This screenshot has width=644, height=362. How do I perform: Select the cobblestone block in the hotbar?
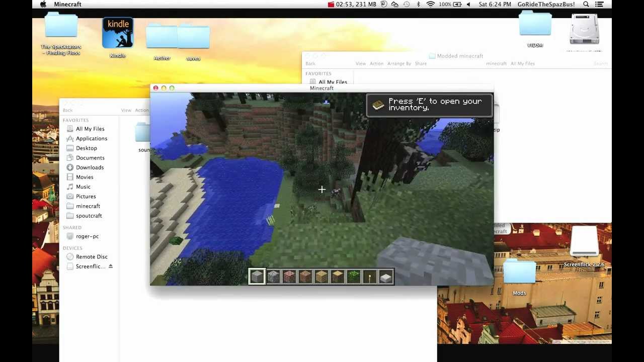click(x=273, y=276)
